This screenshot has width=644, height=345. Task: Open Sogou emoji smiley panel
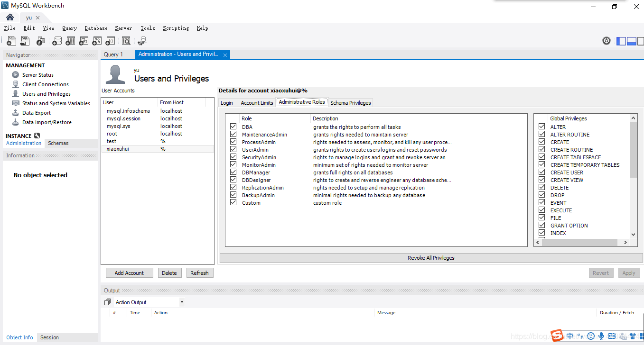[591, 336]
